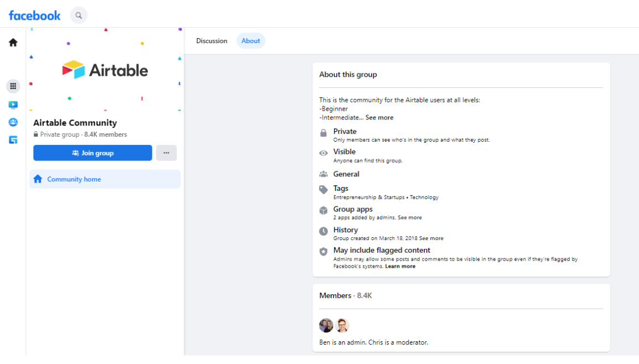Open the Groups icon in left sidebar
Viewport: 639px width, 364px height.
(x=13, y=122)
